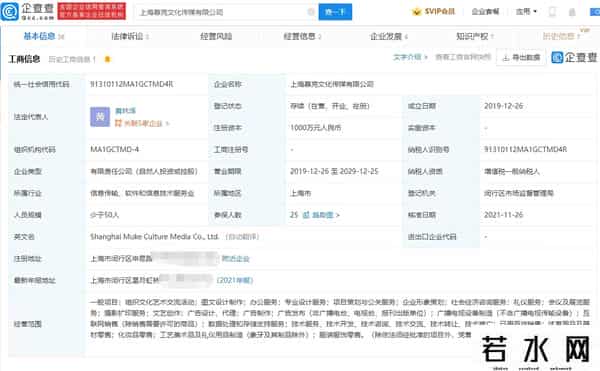
Task: Expand the 应用 dropdown menu
Action: 526,11
